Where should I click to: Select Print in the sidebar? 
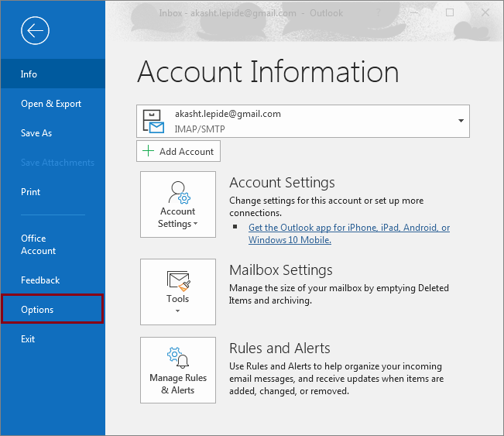(53, 191)
